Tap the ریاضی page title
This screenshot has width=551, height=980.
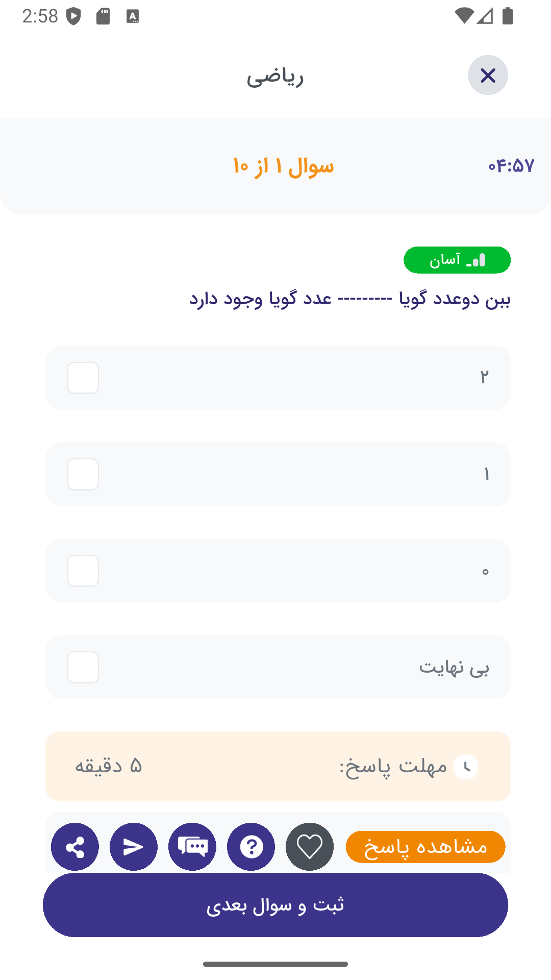tap(275, 77)
